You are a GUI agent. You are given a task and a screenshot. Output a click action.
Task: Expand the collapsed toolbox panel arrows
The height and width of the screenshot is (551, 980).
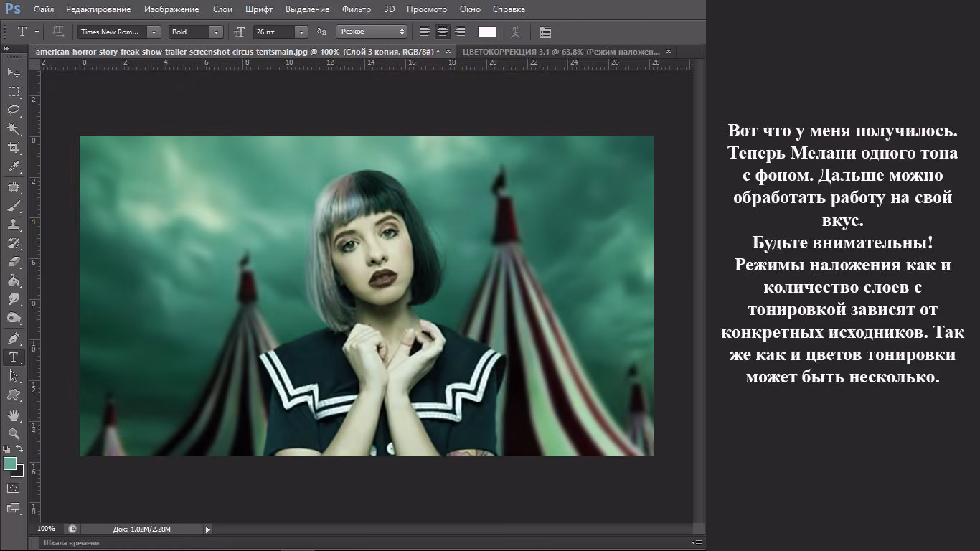[x=6, y=48]
